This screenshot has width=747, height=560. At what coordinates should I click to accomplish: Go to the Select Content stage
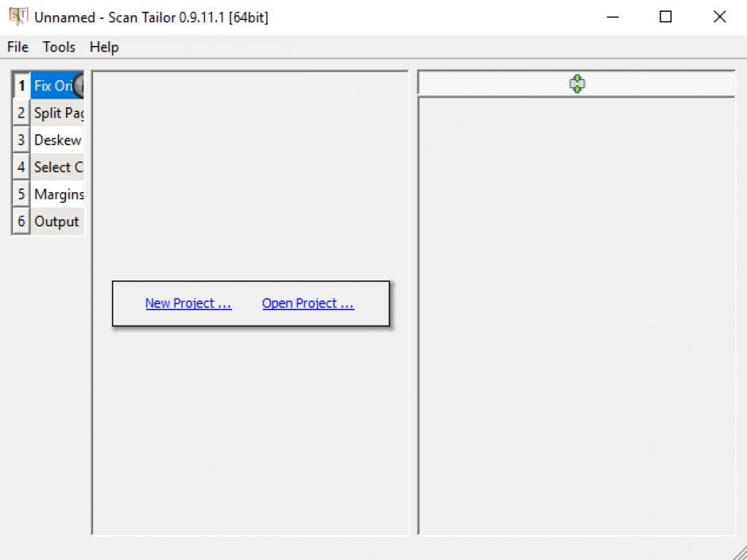point(58,167)
